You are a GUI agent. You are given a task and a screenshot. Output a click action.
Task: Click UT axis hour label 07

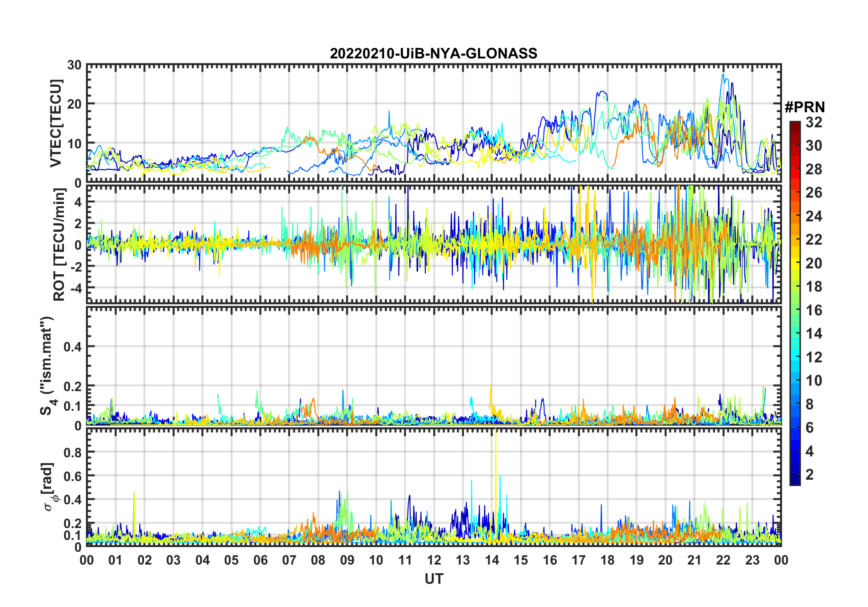(x=289, y=560)
